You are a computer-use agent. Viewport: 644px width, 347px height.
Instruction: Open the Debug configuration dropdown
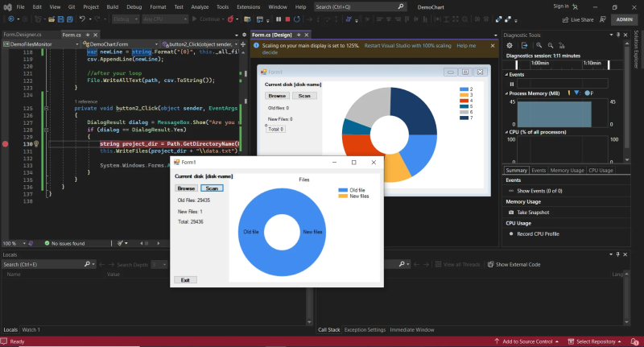click(126, 19)
